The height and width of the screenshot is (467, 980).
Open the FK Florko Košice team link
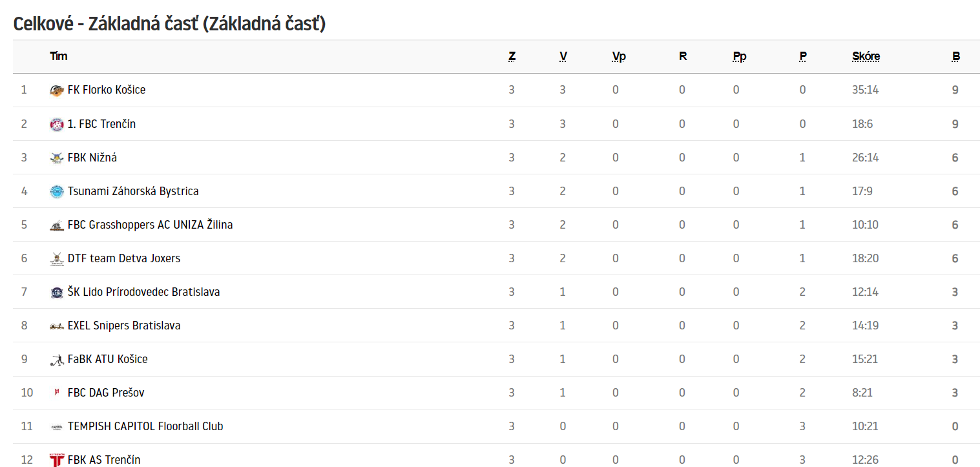(107, 90)
